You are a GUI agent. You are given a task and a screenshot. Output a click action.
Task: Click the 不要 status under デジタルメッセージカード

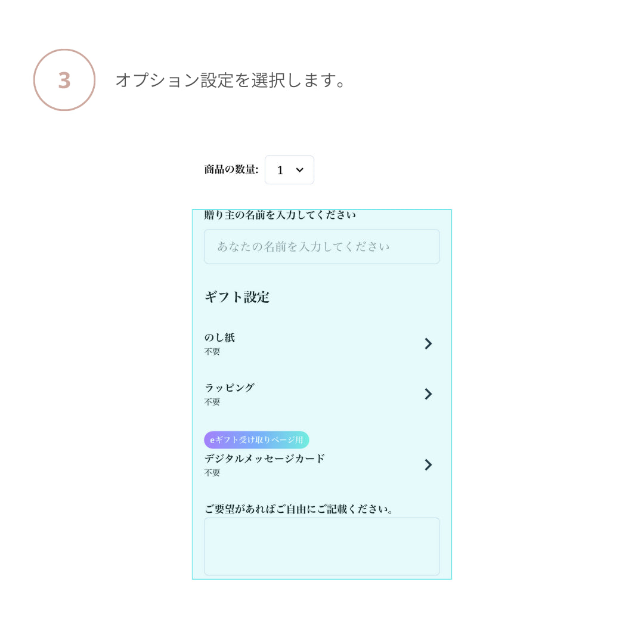212,473
